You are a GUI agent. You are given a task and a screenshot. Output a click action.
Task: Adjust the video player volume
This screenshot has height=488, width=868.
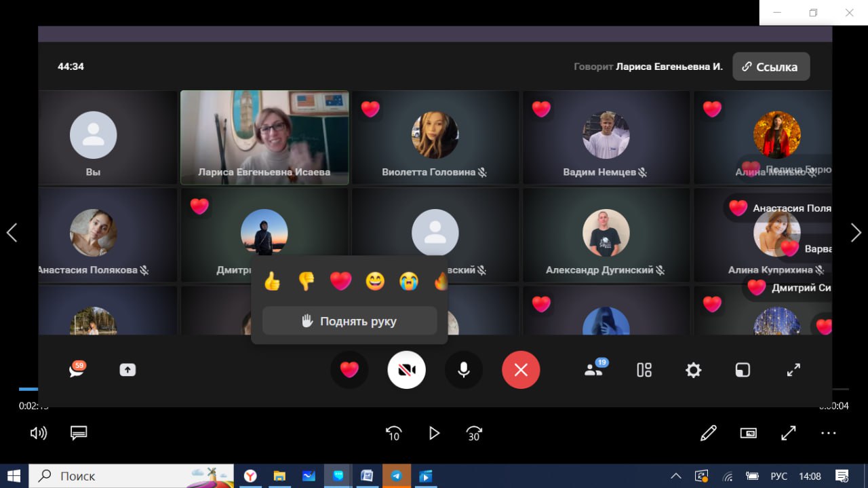(39, 433)
